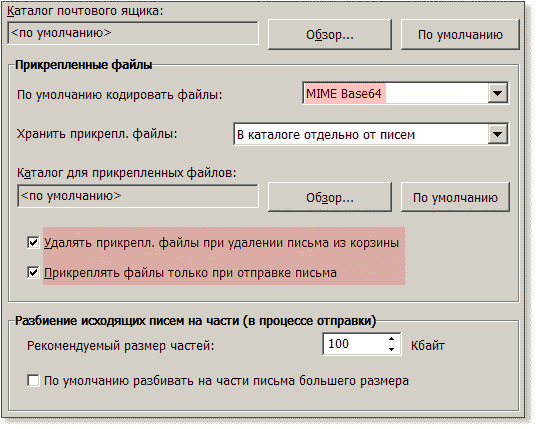Viewport: 536px width, 429px height.
Task: Uncheck deleting attachments when emptying trash
Action: point(33,243)
